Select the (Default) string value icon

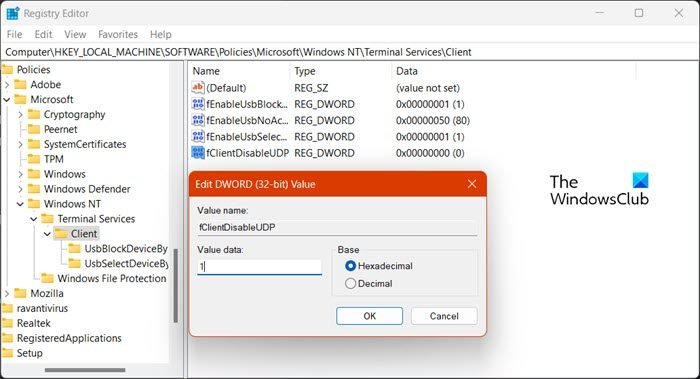(x=198, y=87)
